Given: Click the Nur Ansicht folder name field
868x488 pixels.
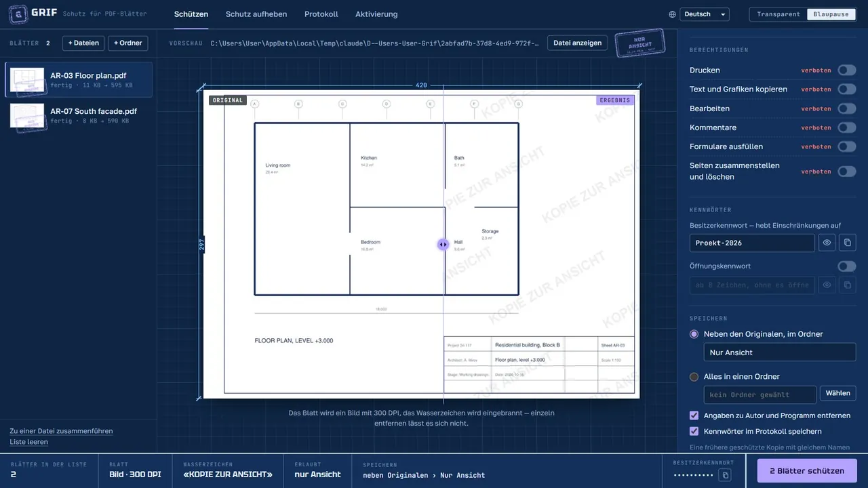Looking at the screenshot, I should coord(780,352).
